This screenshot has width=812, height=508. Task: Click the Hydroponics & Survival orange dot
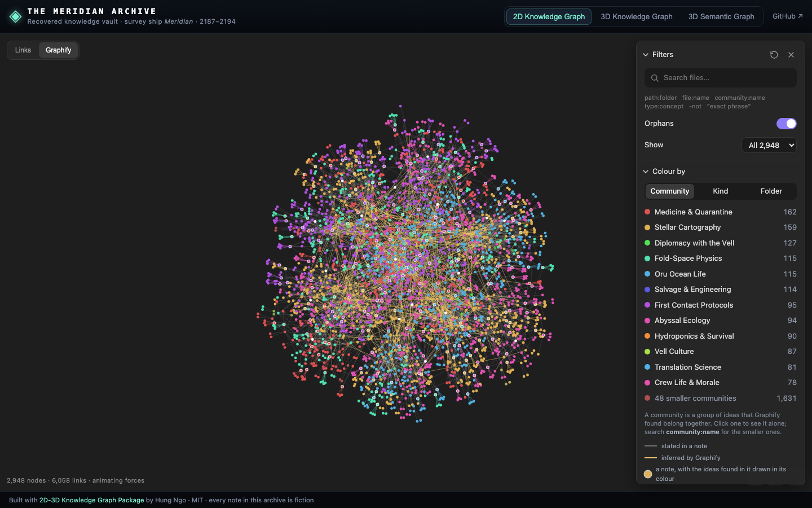click(x=647, y=336)
